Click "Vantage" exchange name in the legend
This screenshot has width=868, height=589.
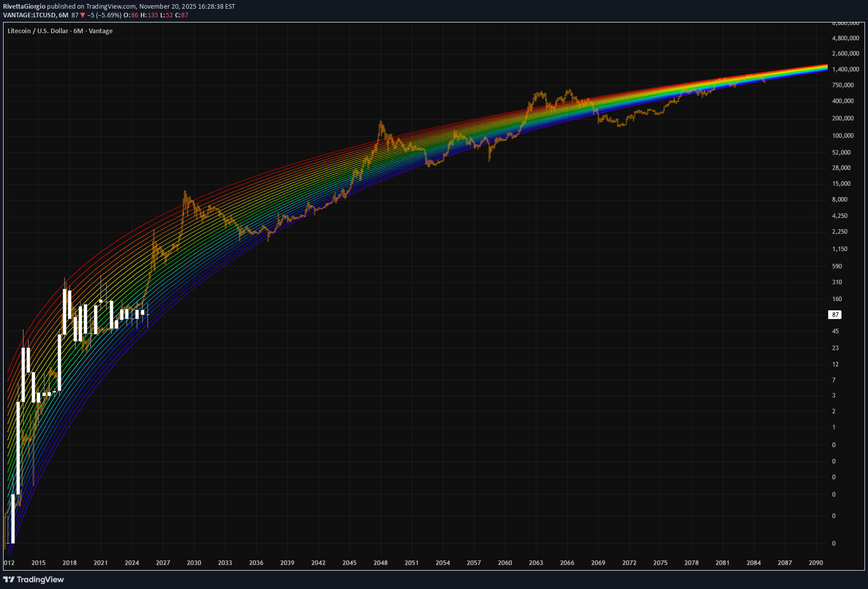click(101, 31)
